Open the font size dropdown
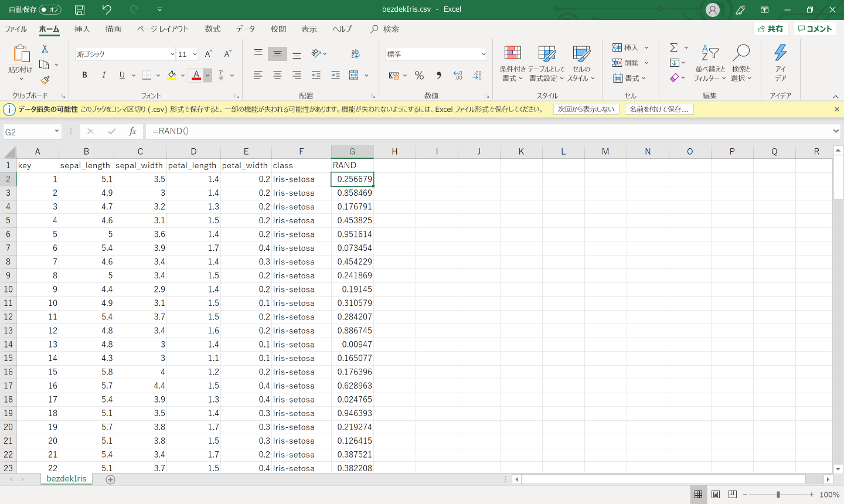This screenshot has height=504, width=844. 195,54
